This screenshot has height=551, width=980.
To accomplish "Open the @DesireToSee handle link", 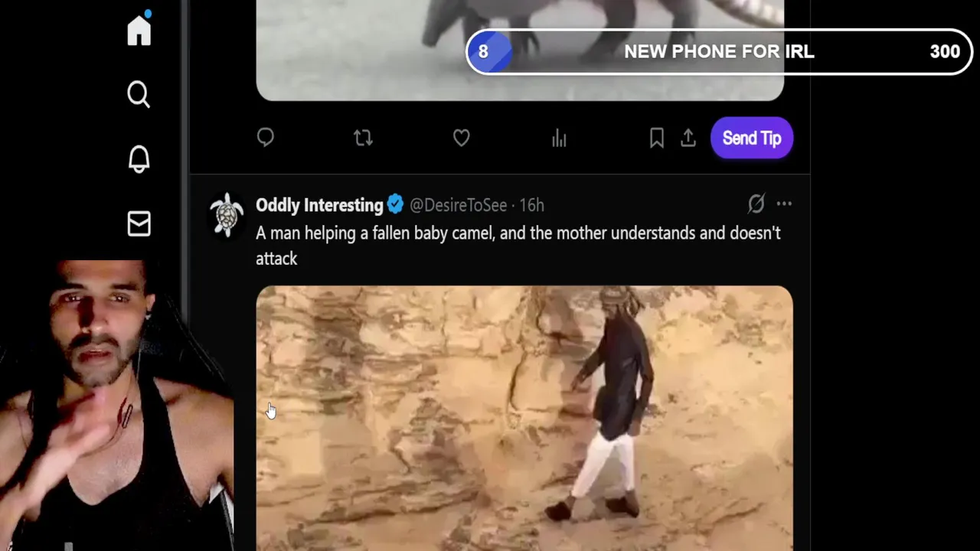I will click(x=458, y=205).
